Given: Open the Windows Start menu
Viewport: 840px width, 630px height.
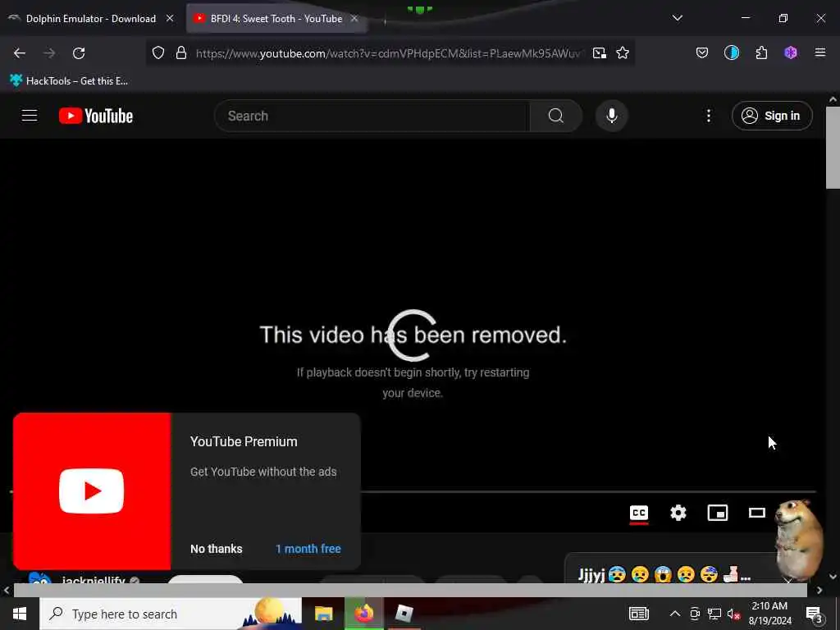Looking at the screenshot, I should coord(20,614).
